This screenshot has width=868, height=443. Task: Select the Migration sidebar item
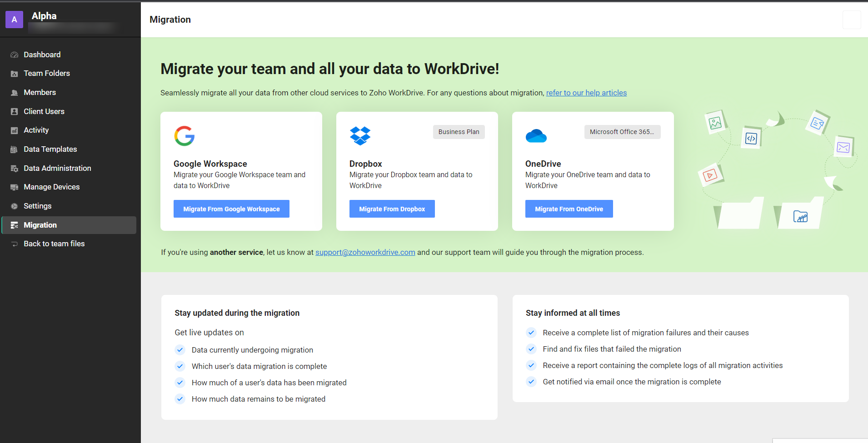(69, 225)
